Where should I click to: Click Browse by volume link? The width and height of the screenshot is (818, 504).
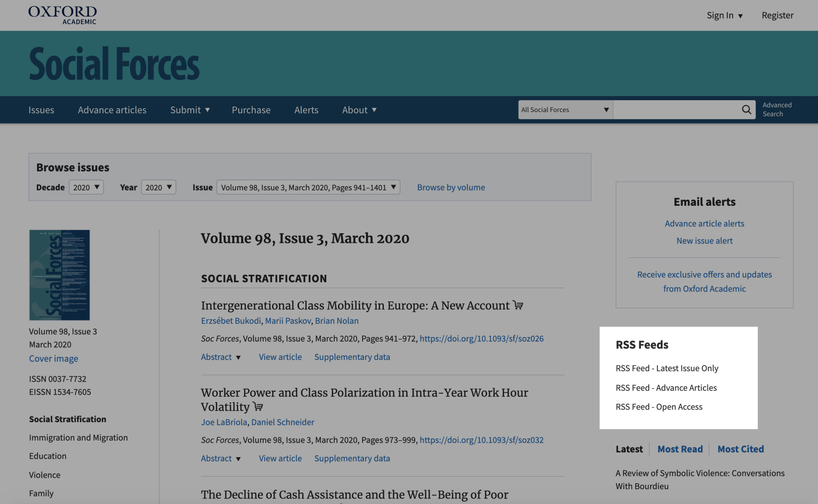click(x=451, y=187)
